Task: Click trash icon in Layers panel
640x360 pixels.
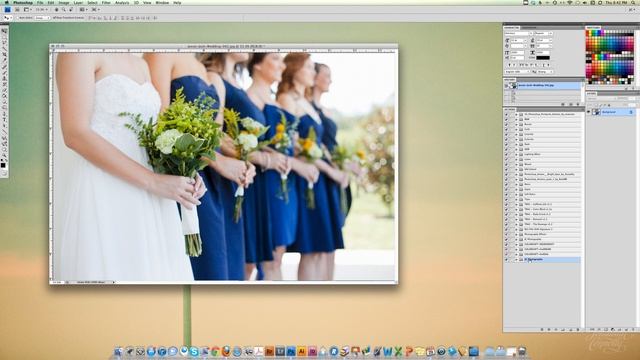Action: (633, 329)
